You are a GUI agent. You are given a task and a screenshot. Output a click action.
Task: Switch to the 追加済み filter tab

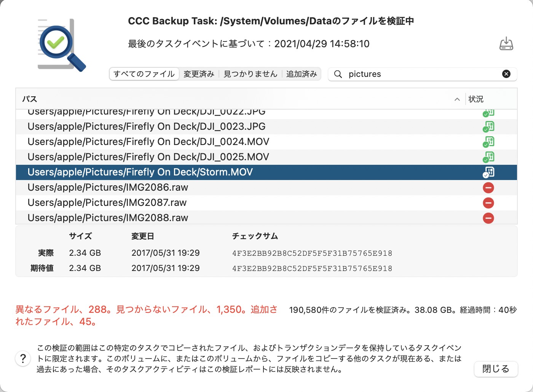(x=302, y=74)
